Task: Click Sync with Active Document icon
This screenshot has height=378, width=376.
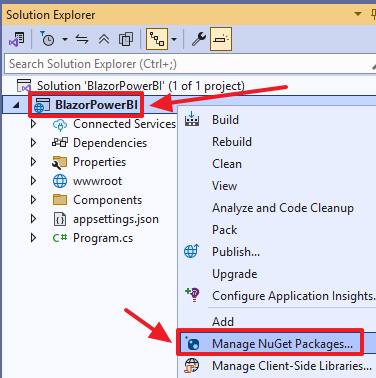Action: click(x=82, y=39)
